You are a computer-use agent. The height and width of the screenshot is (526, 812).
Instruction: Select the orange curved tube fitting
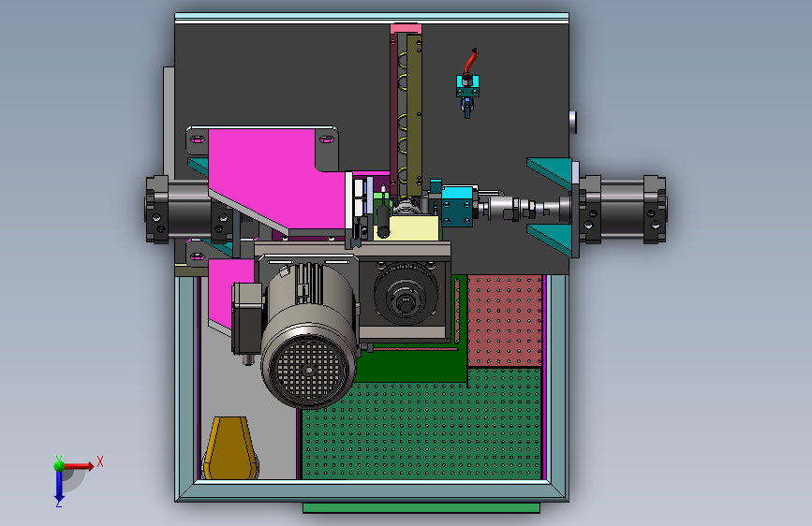[471, 61]
